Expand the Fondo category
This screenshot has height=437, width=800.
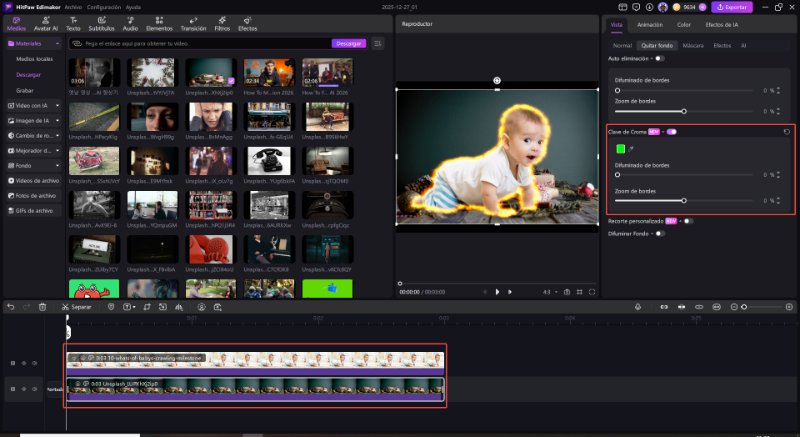[57, 166]
